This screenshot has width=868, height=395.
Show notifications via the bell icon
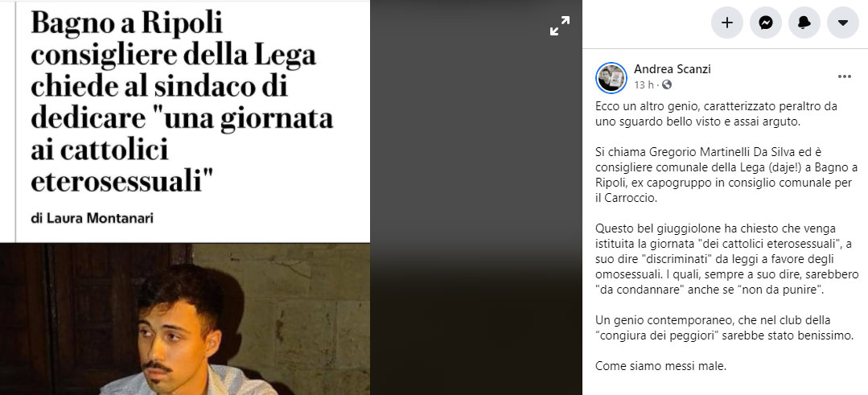coord(804,23)
